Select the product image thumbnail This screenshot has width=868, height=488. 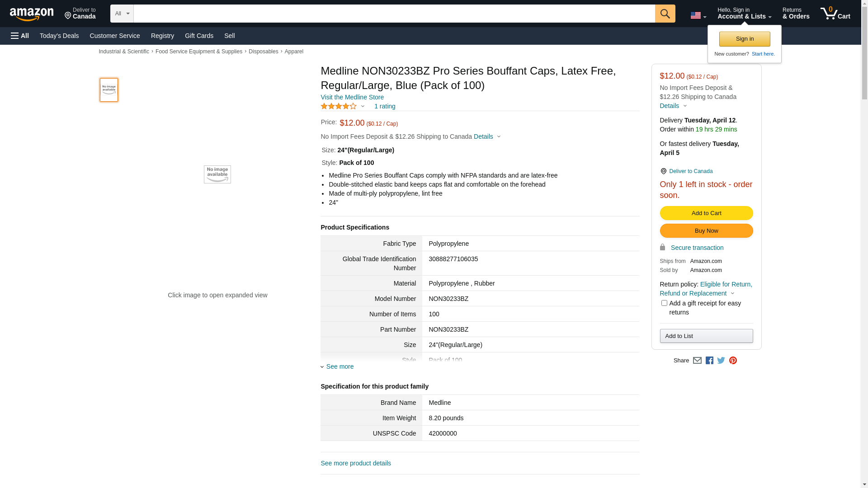[109, 90]
